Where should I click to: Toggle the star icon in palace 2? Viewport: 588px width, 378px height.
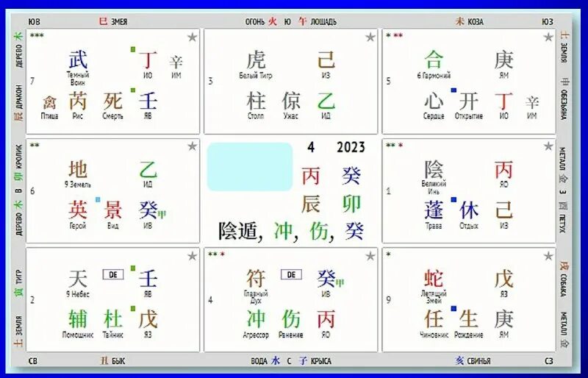(193, 256)
